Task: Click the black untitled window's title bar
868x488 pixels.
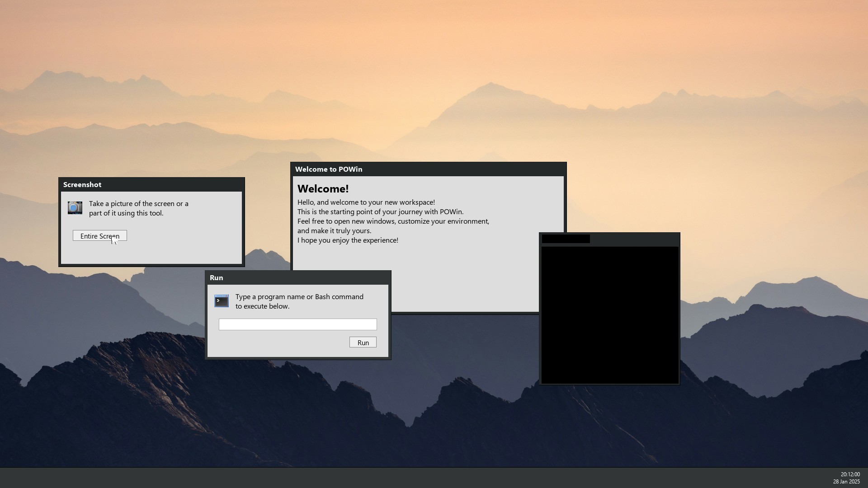Action: click(633, 239)
